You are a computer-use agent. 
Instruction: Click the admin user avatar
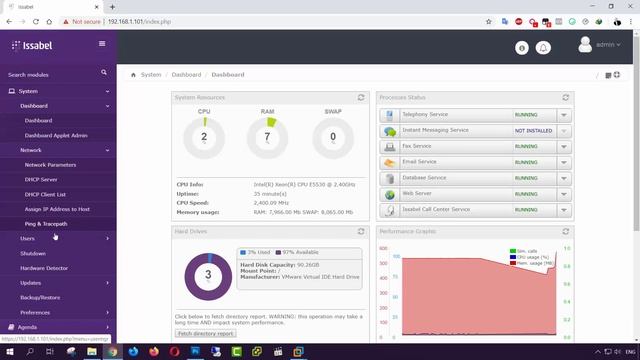pos(585,44)
